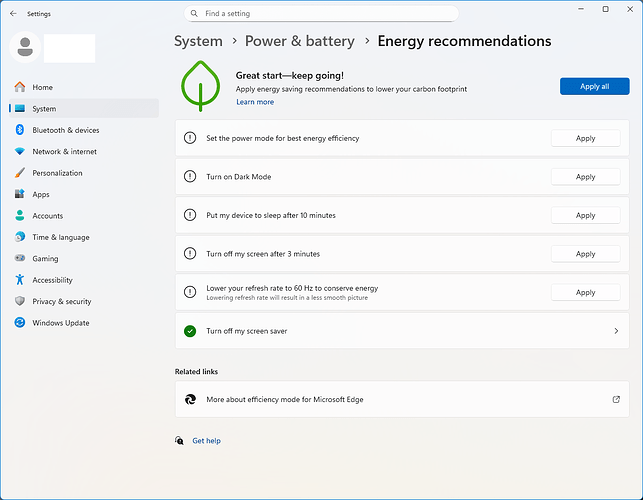
Task: Expand the Turn off my screen saver chevron
Action: tap(615, 331)
